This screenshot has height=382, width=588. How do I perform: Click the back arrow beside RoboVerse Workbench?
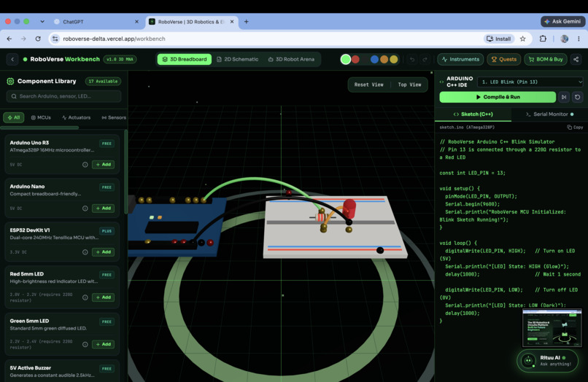coord(12,59)
